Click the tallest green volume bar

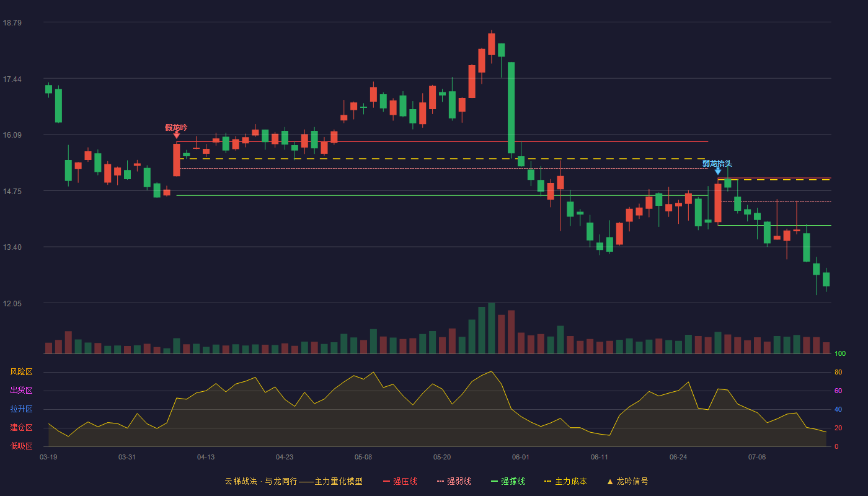(492, 328)
